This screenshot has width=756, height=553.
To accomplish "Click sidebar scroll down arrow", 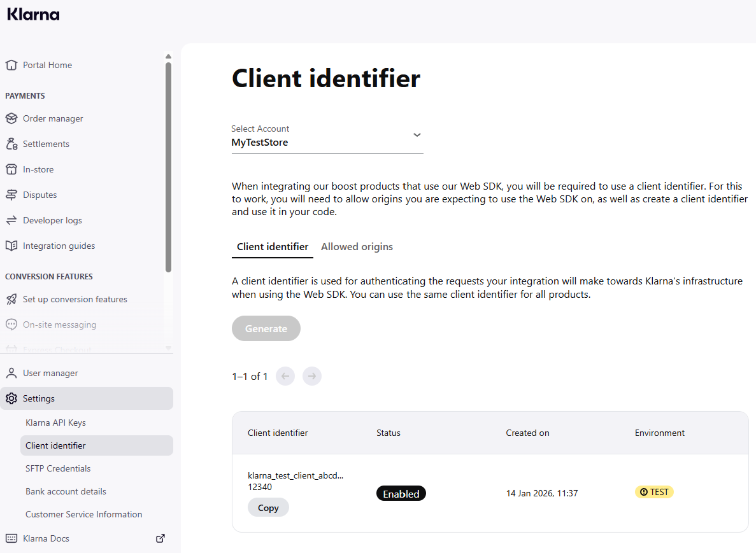I will pos(168,348).
